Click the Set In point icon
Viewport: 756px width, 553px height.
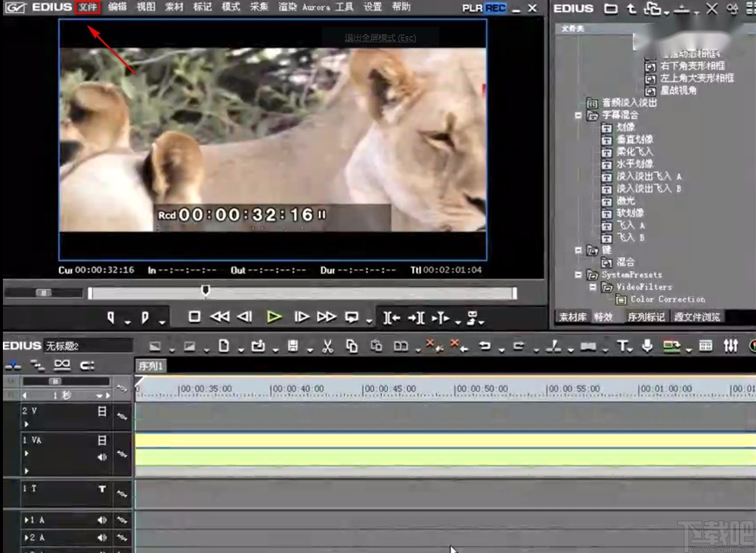(x=111, y=317)
